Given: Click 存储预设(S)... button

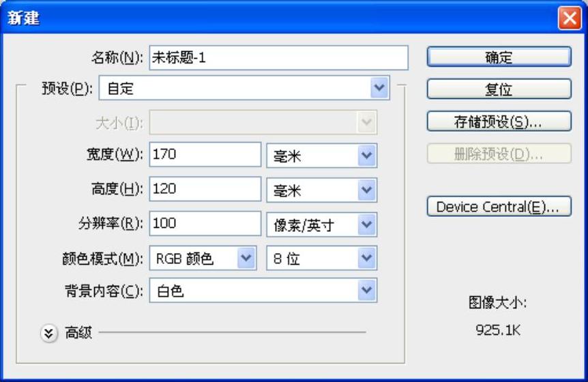Looking at the screenshot, I should click(x=499, y=121).
